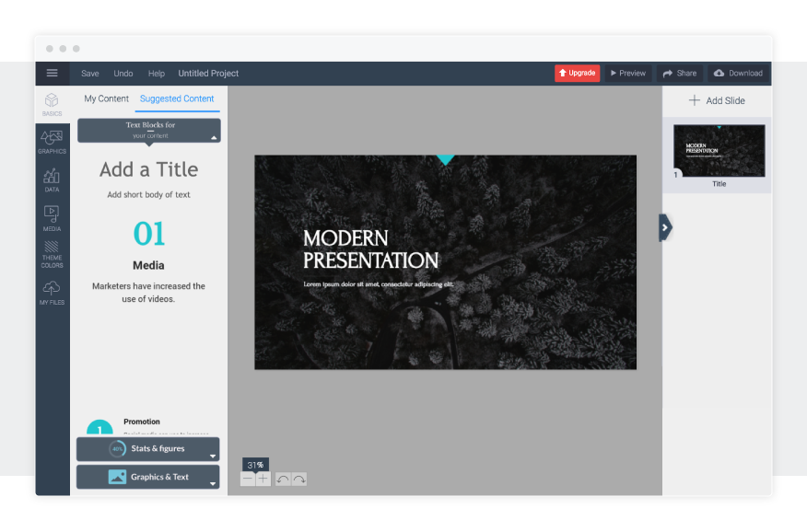Collapse the slides panel with chevron
The height and width of the screenshot is (532, 807).
[665, 227]
